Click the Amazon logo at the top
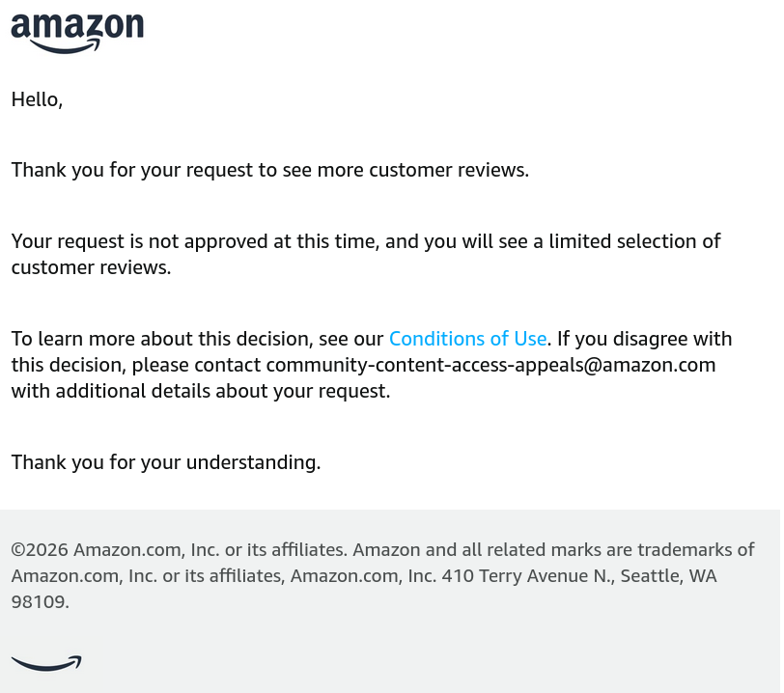Viewport: 784px width, 693px height. tap(77, 33)
